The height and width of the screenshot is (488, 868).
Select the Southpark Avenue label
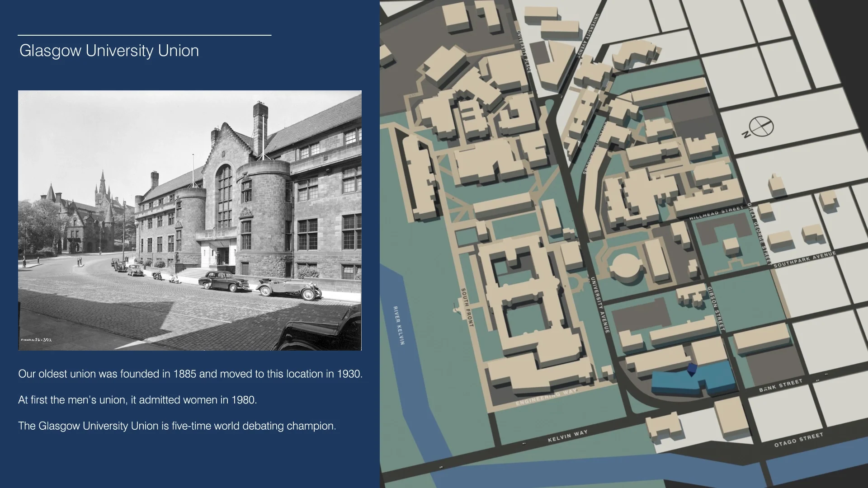[x=804, y=260]
